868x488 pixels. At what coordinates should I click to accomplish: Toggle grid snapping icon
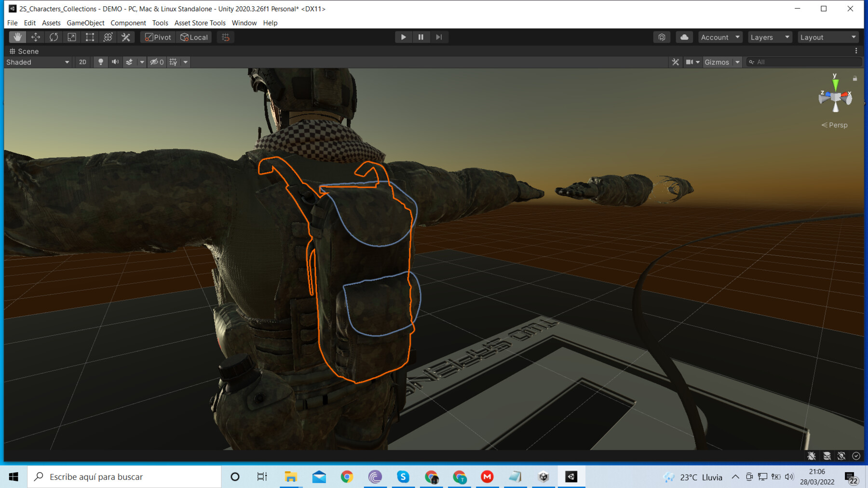tap(226, 37)
